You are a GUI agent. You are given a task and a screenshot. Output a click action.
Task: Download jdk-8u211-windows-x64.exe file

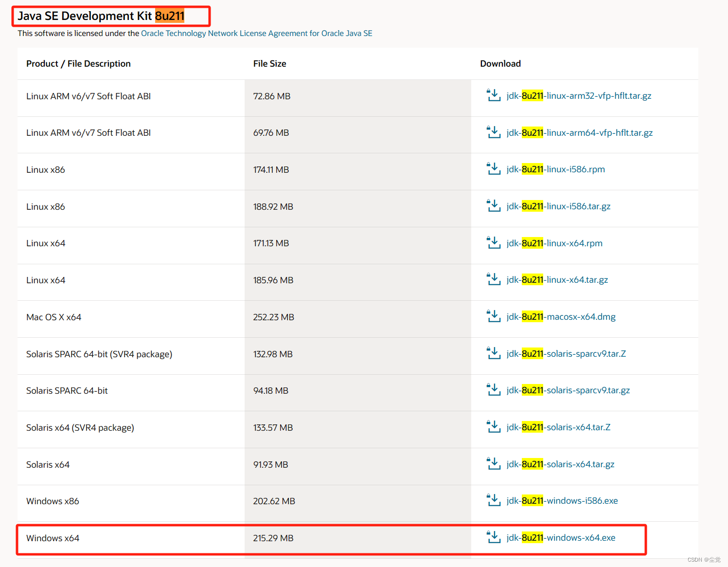[x=561, y=538]
